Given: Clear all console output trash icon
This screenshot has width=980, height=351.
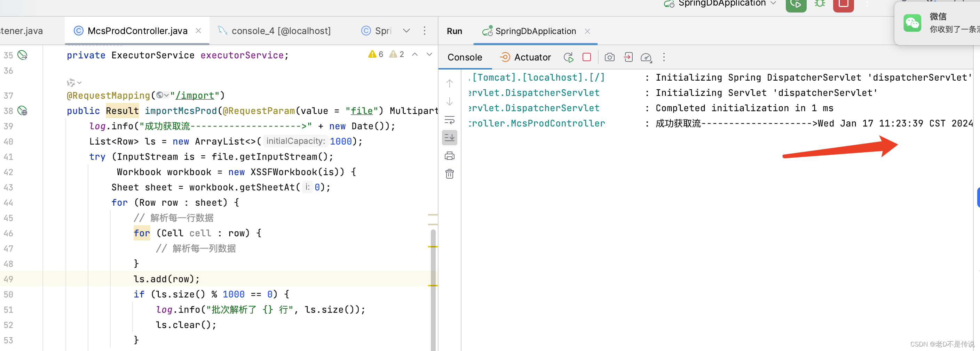Looking at the screenshot, I should click(450, 174).
